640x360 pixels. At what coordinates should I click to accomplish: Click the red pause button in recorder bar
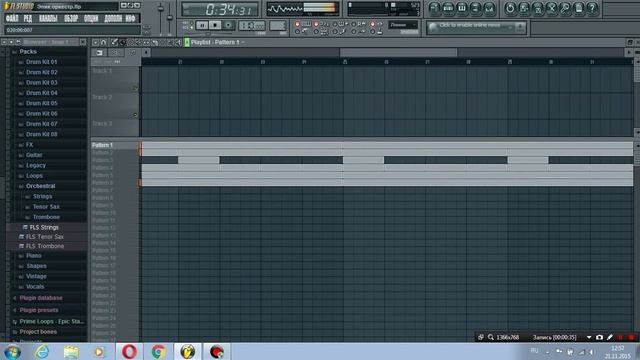point(620,338)
